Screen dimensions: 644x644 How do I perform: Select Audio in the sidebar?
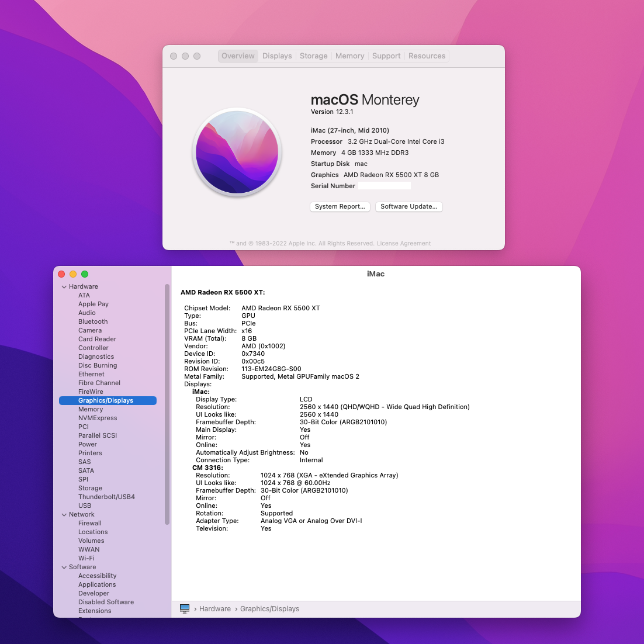point(86,313)
